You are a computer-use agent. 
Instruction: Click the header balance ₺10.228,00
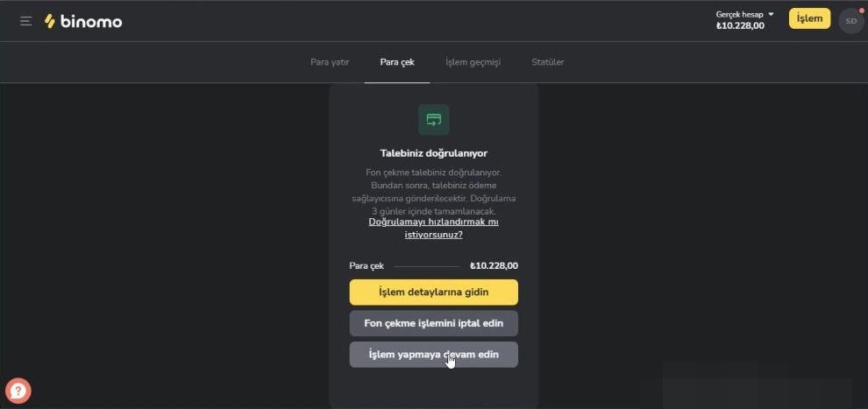[x=740, y=26]
